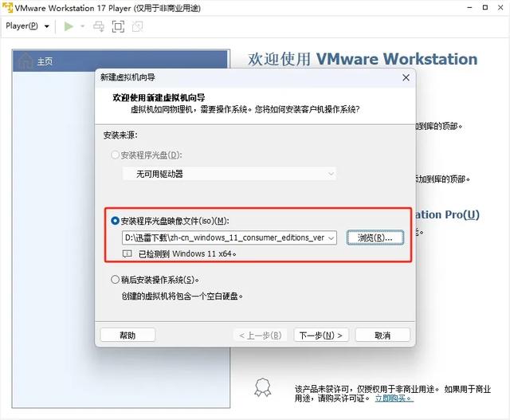
Task: Open the 无可用驱动器 drive dropdown
Action: click(x=229, y=174)
